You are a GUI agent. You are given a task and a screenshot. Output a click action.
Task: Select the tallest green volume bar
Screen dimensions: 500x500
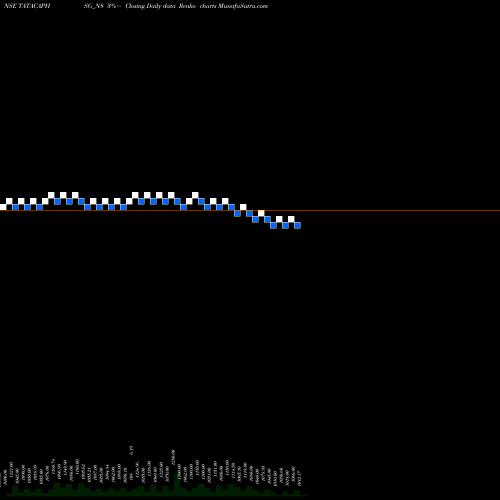coord(177,484)
